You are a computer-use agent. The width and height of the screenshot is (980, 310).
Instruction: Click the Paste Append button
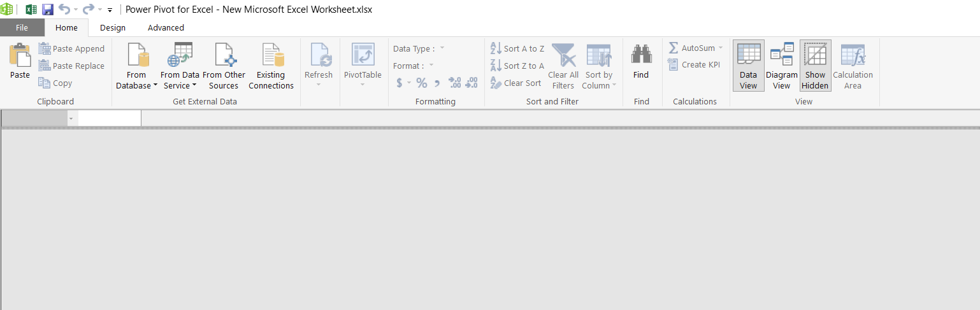(x=71, y=49)
